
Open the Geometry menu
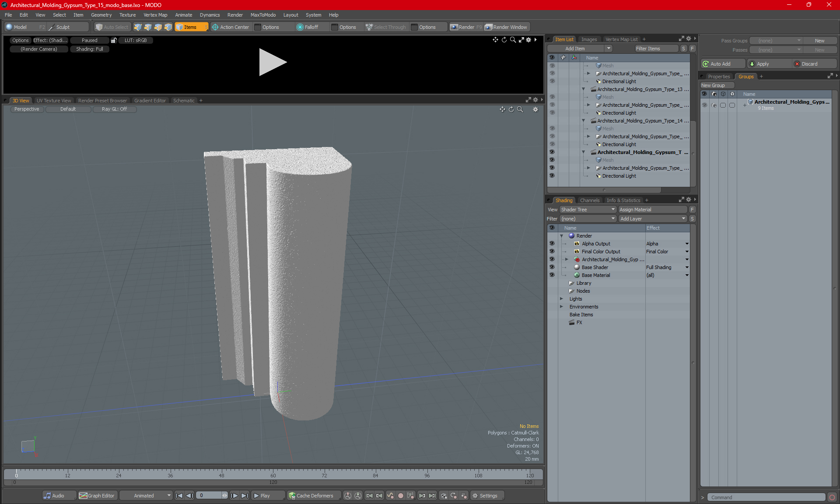click(101, 15)
